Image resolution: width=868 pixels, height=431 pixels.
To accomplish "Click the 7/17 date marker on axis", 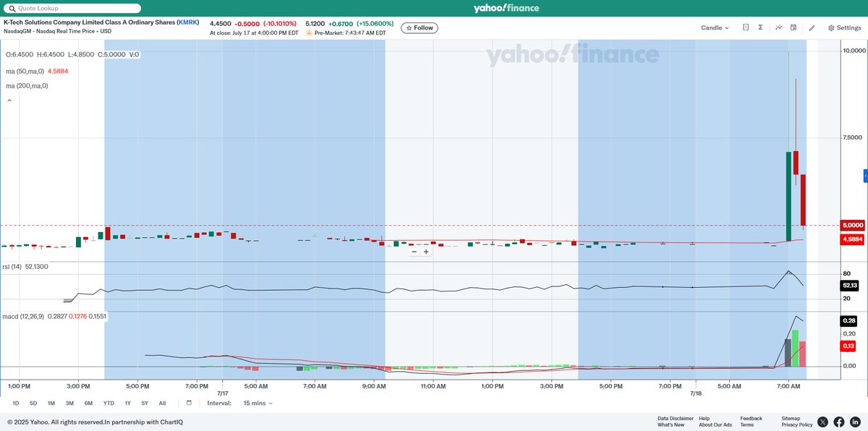I will click(222, 393).
